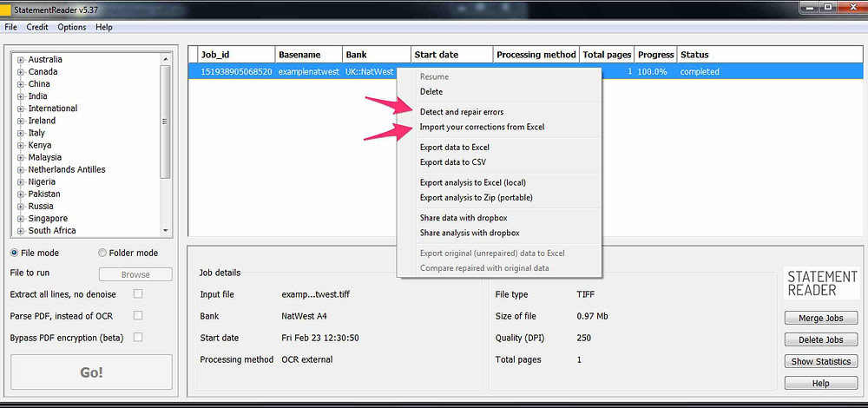Click the country list scroll down arrow
Screen dimensions: 868x408
tap(165, 230)
